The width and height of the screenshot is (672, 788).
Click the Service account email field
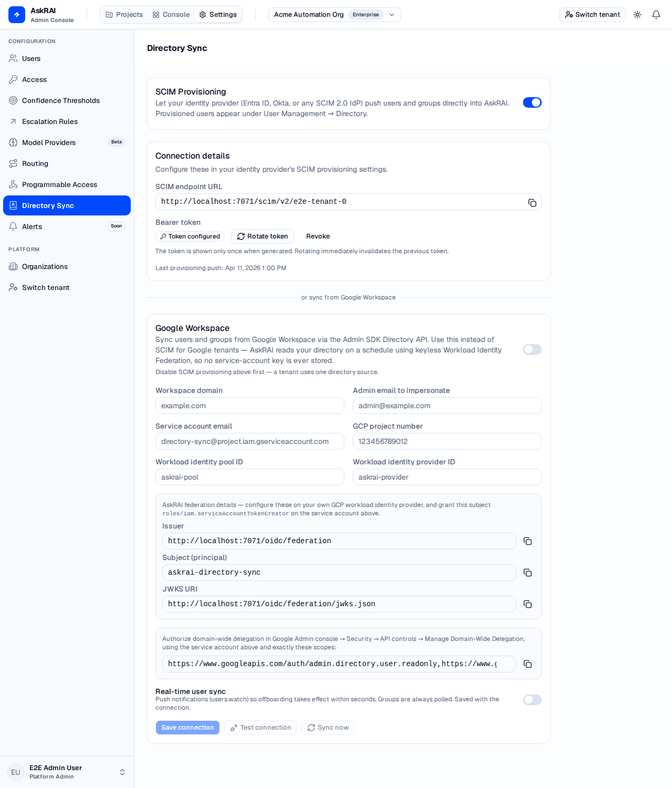click(x=250, y=441)
